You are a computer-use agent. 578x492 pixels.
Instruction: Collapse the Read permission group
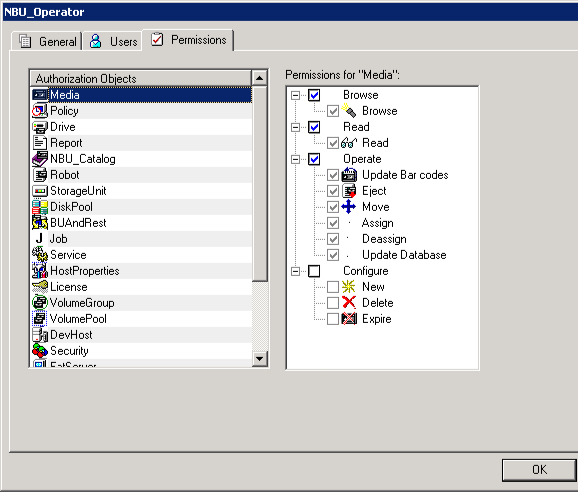pyautogui.click(x=295, y=128)
